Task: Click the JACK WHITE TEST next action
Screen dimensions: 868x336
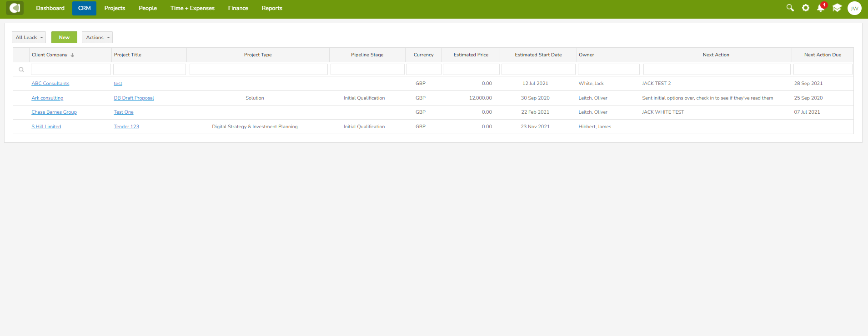Action: tap(663, 112)
